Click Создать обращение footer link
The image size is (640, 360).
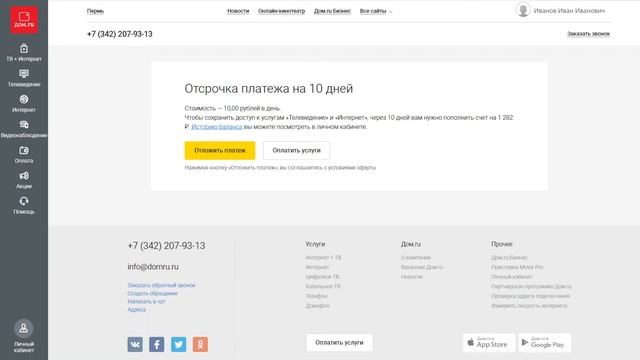pos(152,293)
